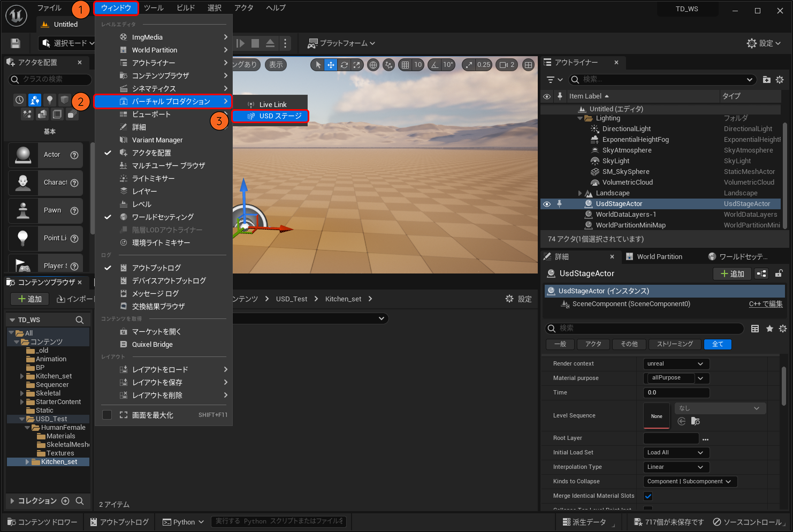The height and width of the screenshot is (532, 793).
Task: Open outliner settings gear icon
Action: [780, 80]
